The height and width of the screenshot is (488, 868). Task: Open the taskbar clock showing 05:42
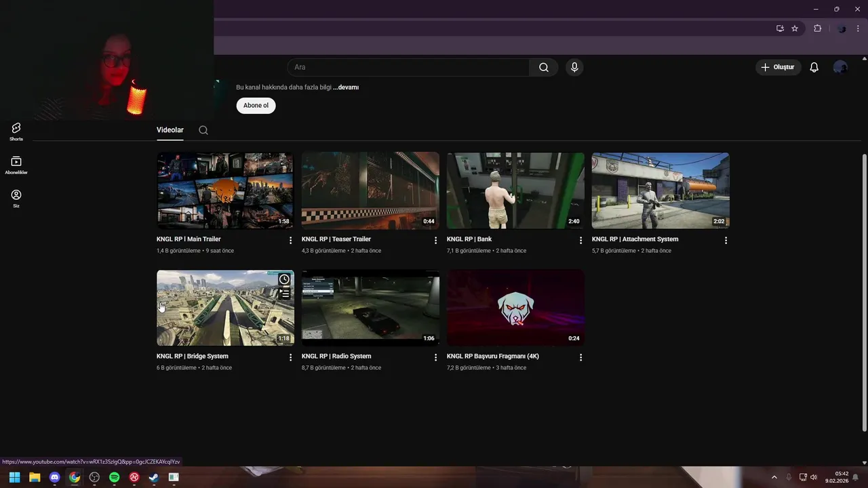tap(837, 477)
